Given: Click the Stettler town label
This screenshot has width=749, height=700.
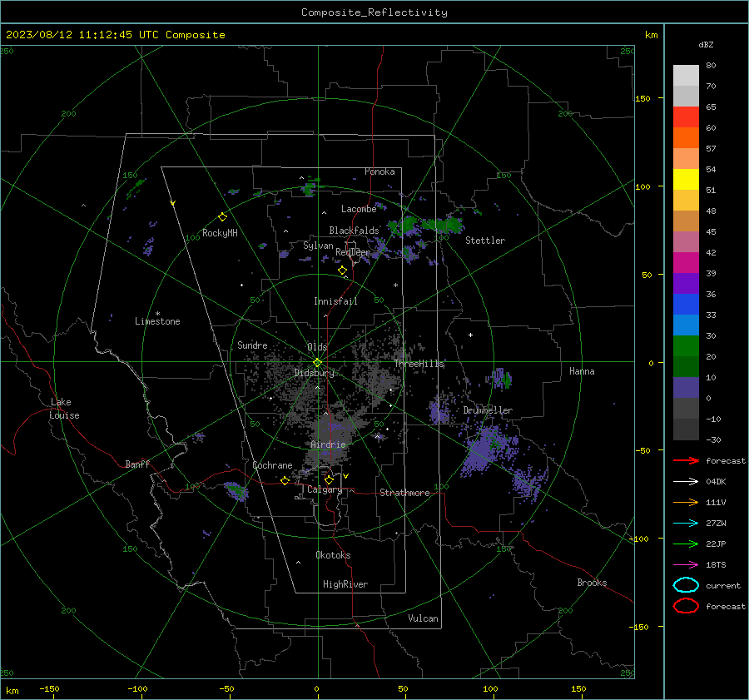Looking at the screenshot, I should (x=485, y=241).
